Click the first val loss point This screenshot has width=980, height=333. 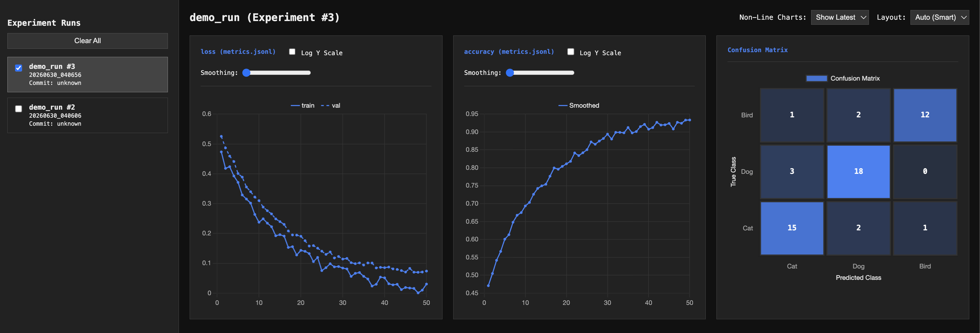click(221, 136)
